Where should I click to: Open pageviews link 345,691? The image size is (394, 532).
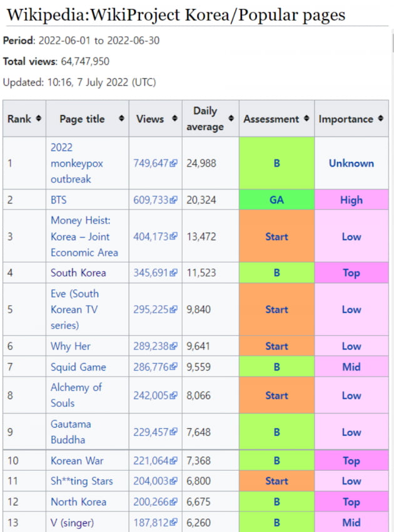click(x=151, y=273)
